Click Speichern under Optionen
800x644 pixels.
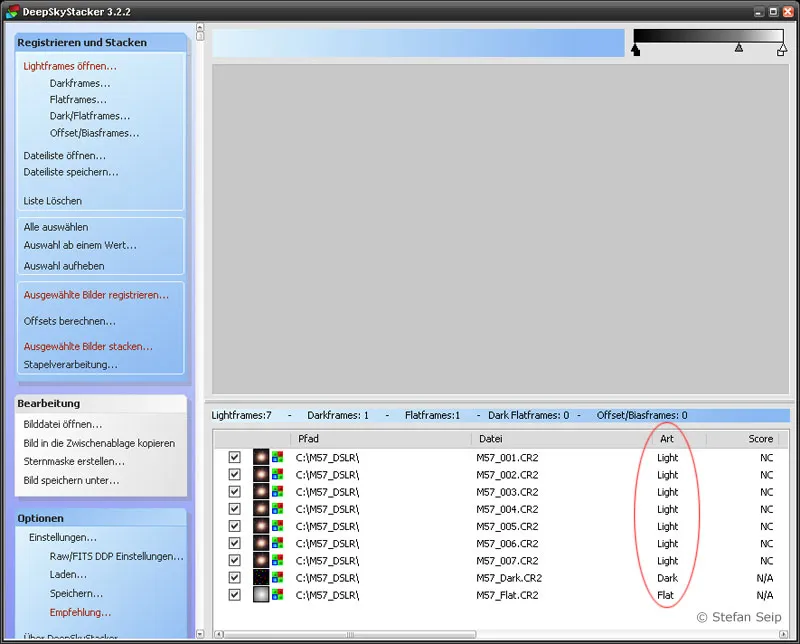(76, 593)
